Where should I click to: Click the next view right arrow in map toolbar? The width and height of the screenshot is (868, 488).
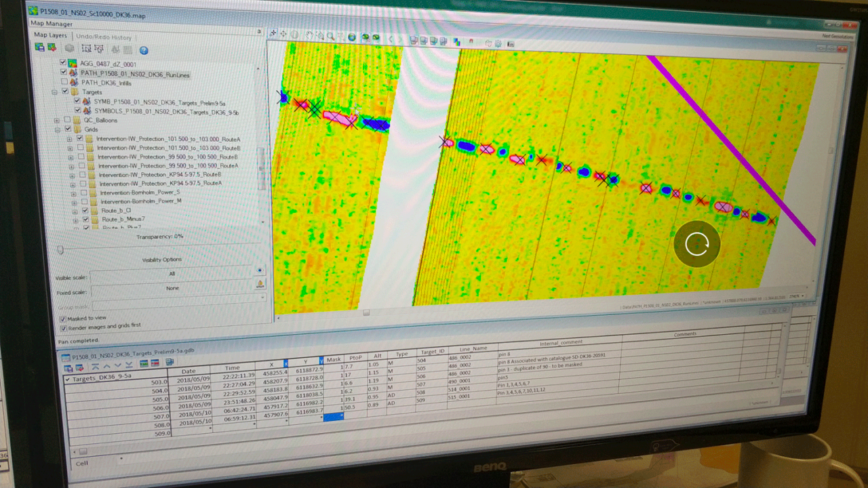[400, 39]
